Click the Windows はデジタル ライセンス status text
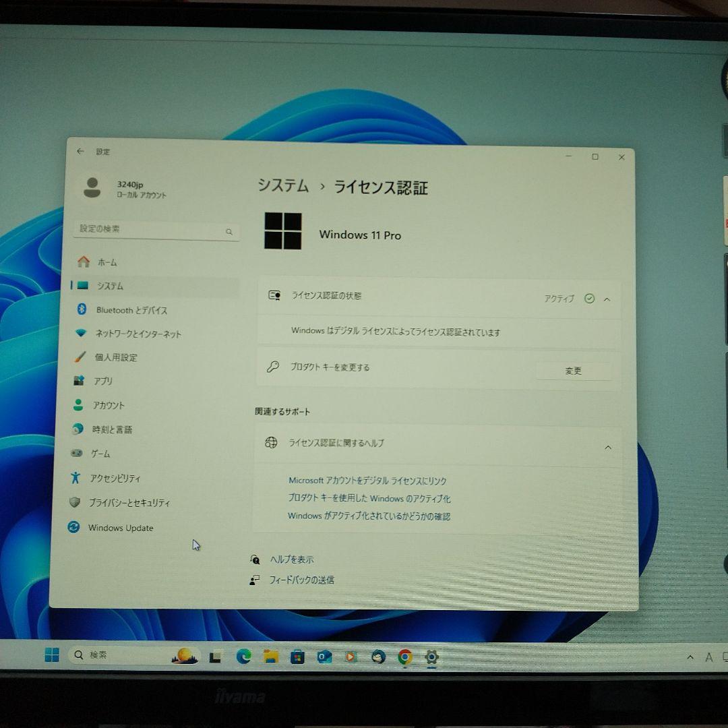The image size is (728, 728). click(396, 332)
